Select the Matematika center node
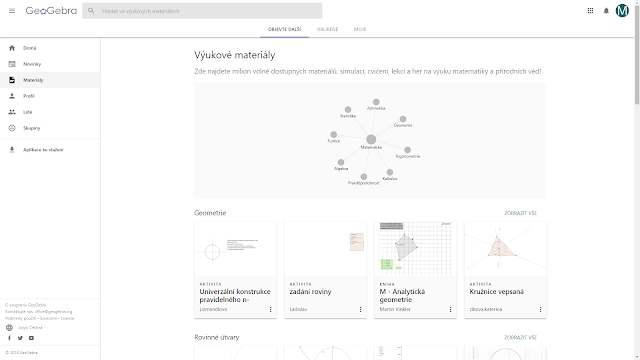 point(371,140)
